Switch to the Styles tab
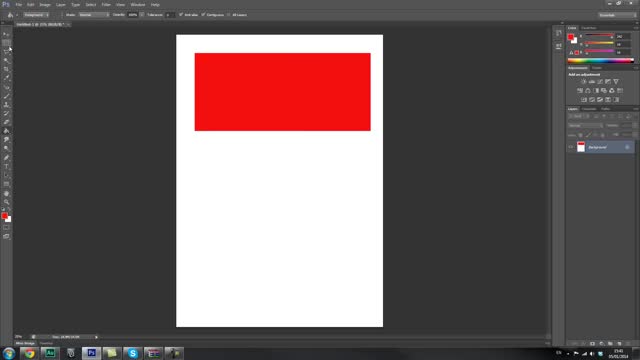 [x=597, y=68]
